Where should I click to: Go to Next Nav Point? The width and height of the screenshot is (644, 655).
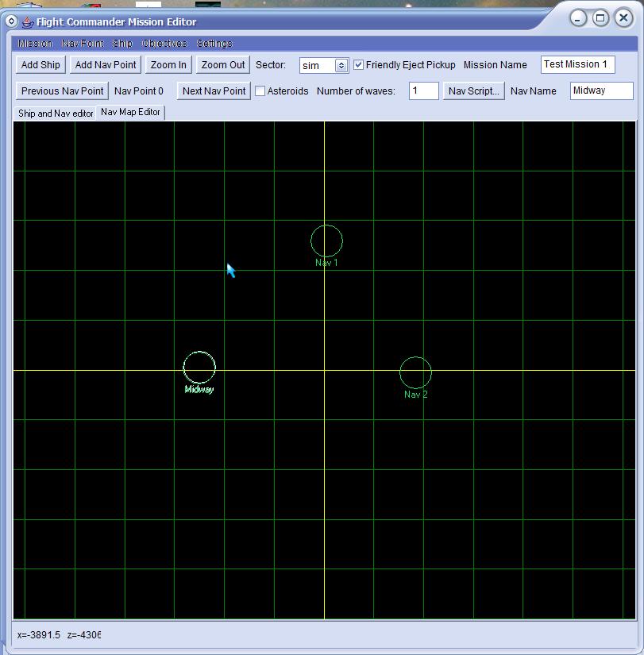tap(214, 91)
